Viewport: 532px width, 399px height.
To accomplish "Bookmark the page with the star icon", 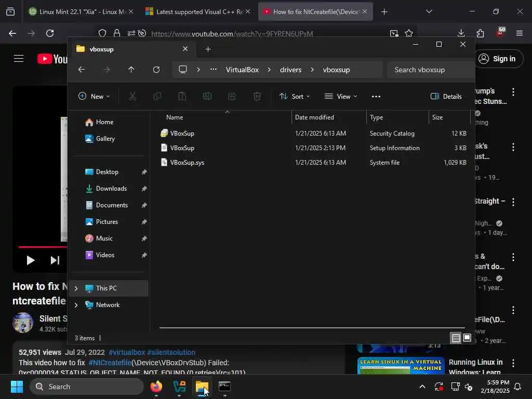I will 409,33.
